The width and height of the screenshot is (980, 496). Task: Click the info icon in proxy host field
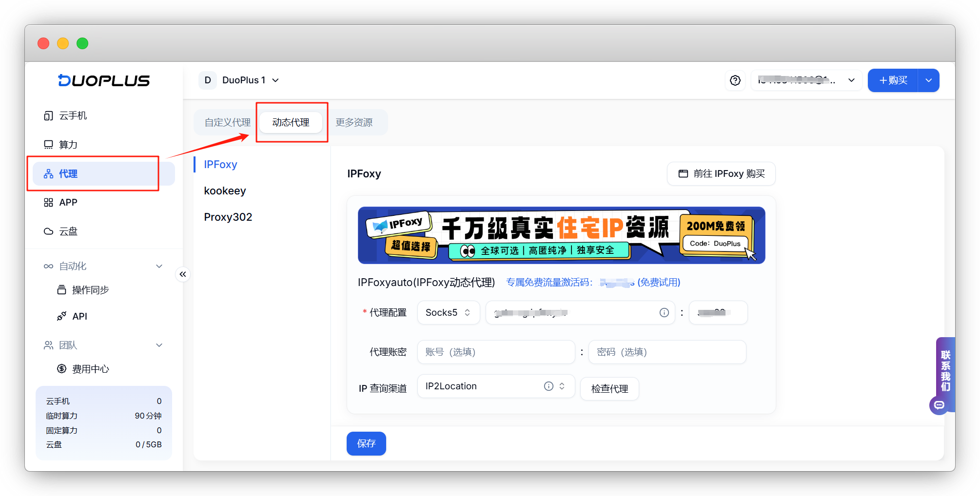pos(664,313)
